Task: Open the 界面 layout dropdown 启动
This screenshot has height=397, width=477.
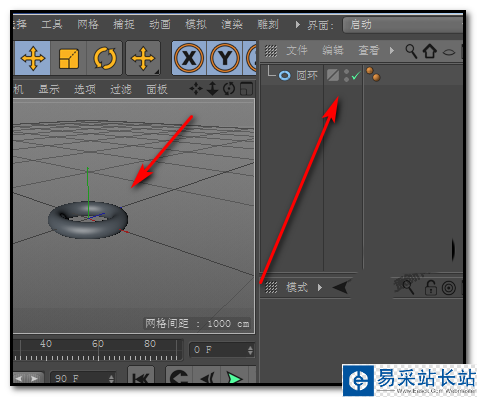Action: 403,25
